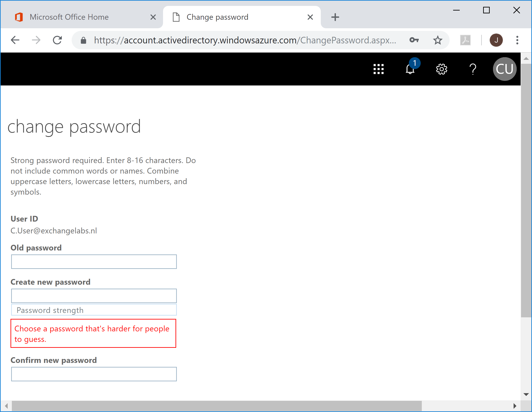View site security via the padlock icon
The width and height of the screenshot is (532, 412).
pyautogui.click(x=83, y=40)
